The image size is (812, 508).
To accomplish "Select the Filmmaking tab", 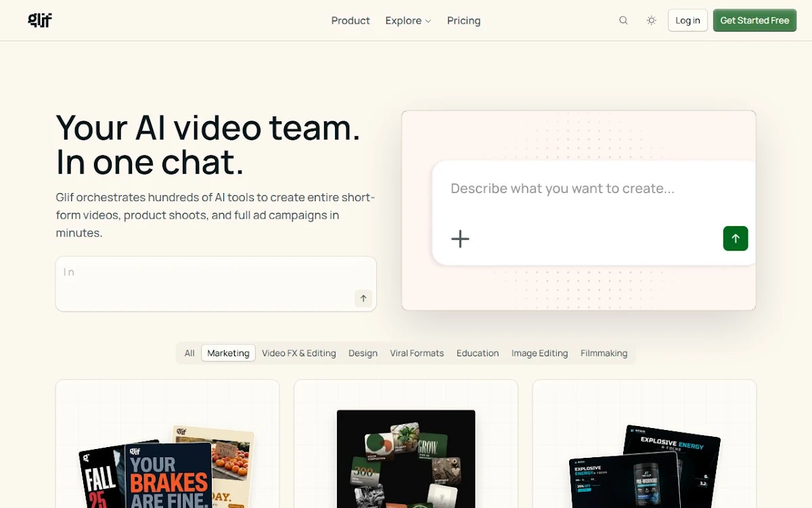I will point(604,353).
